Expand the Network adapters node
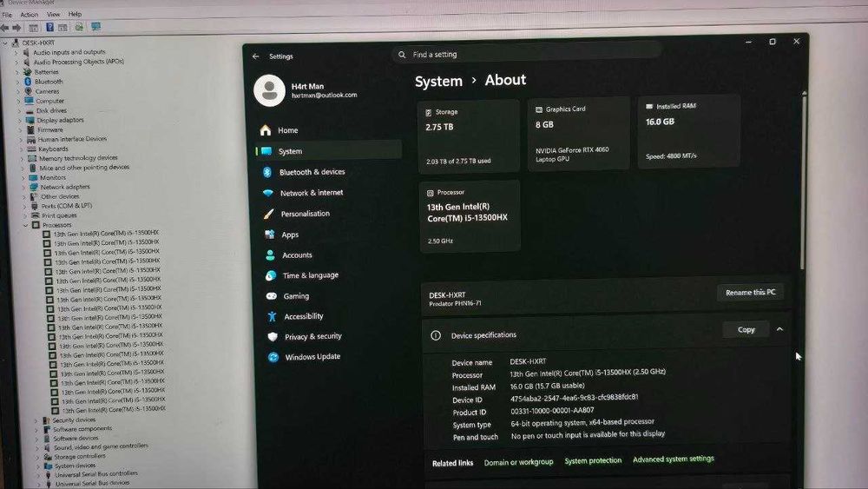Viewport: 868px width, 489px height. (23, 188)
